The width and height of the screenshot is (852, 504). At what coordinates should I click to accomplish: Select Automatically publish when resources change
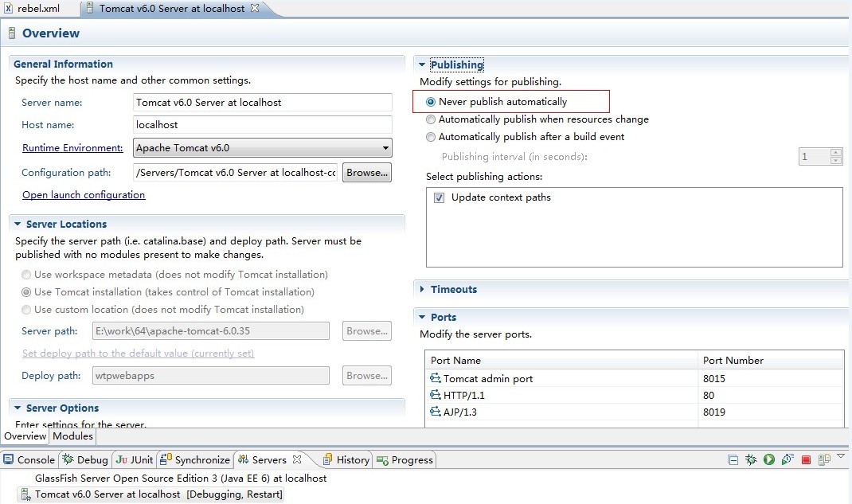(x=431, y=119)
